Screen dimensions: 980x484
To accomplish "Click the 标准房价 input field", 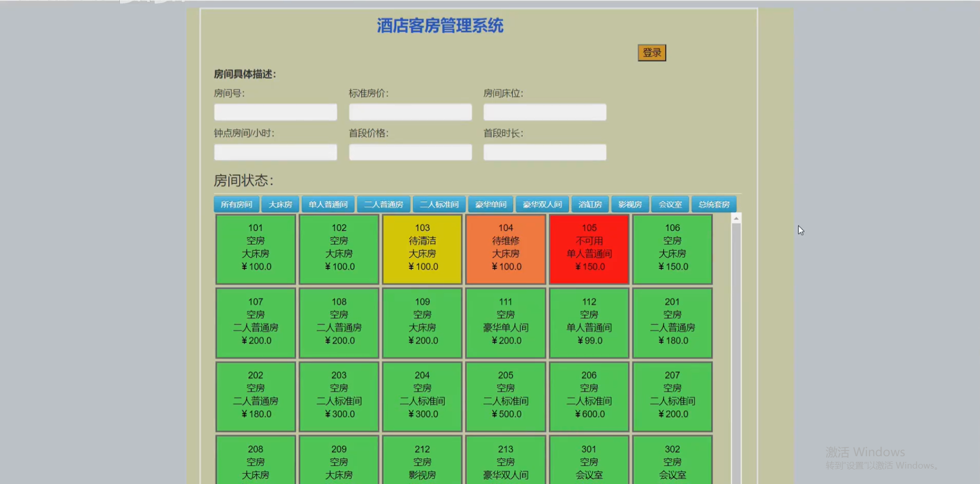I will pyautogui.click(x=410, y=112).
